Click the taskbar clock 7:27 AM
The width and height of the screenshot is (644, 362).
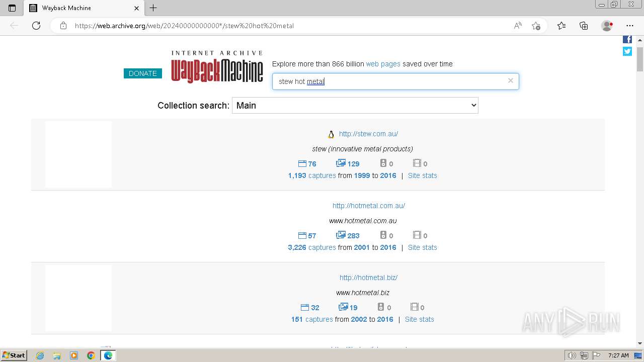[618, 355]
